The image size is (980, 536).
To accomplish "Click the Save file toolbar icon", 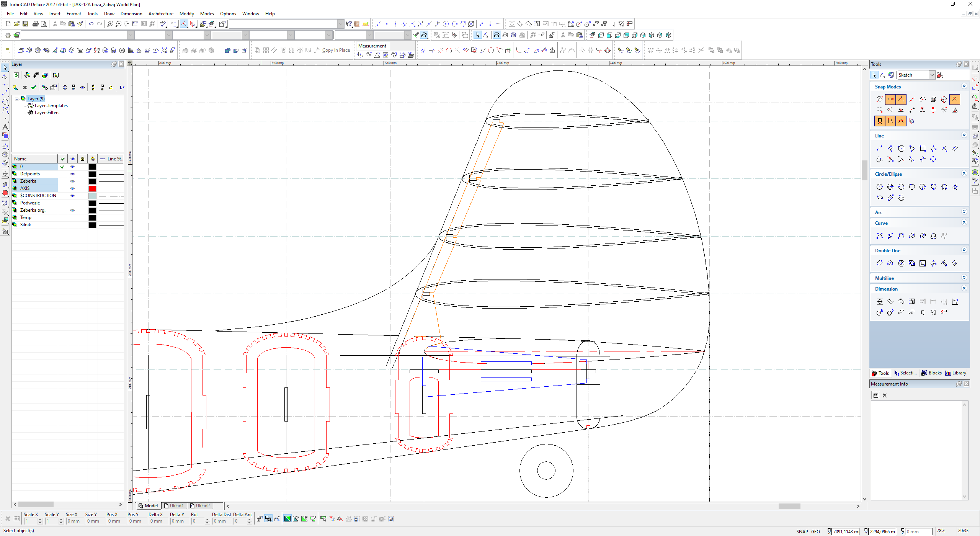I will coord(25,24).
